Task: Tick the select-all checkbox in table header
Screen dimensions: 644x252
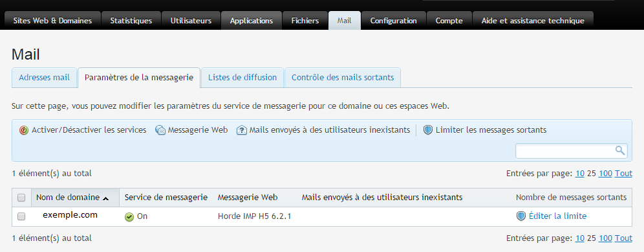Action: tap(21, 198)
